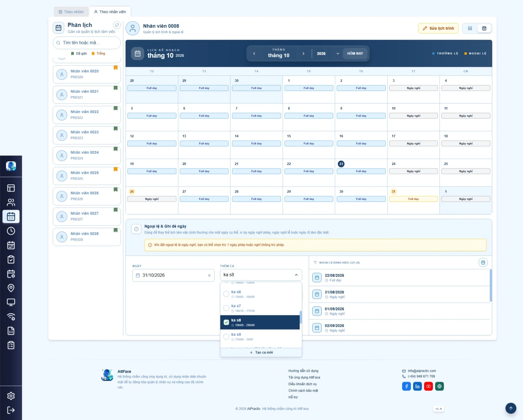Open the YouTube social link
This screenshot has width=523, height=420.
428,386
